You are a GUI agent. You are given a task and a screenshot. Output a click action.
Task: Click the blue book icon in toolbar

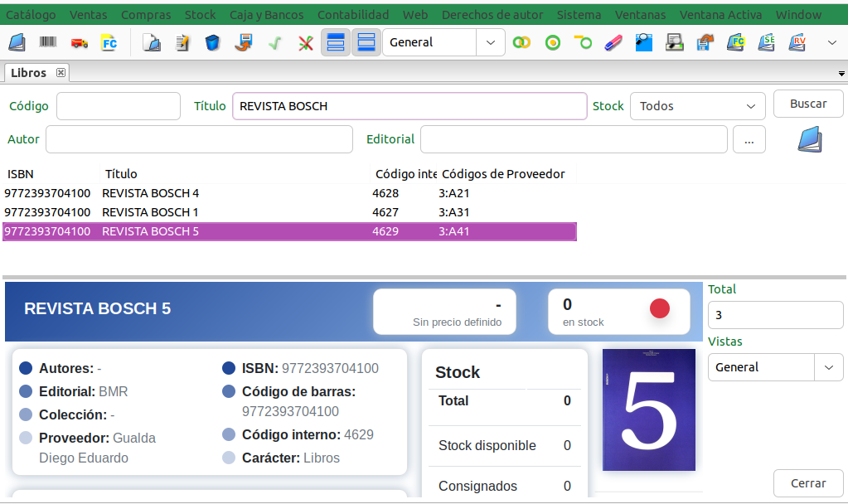17,42
